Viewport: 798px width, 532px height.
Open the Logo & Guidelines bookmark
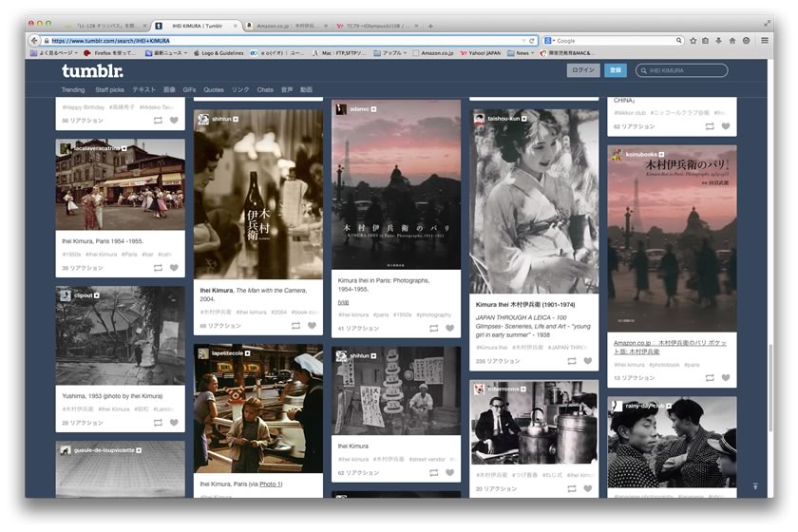(218, 53)
